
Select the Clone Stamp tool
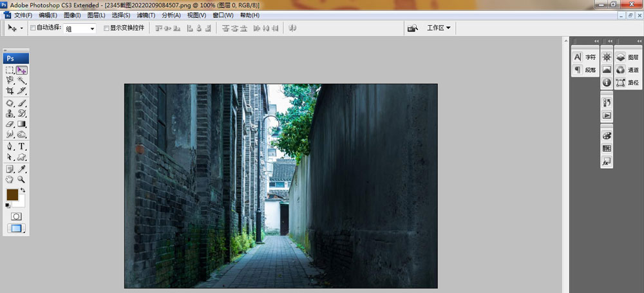pos(10,113)
